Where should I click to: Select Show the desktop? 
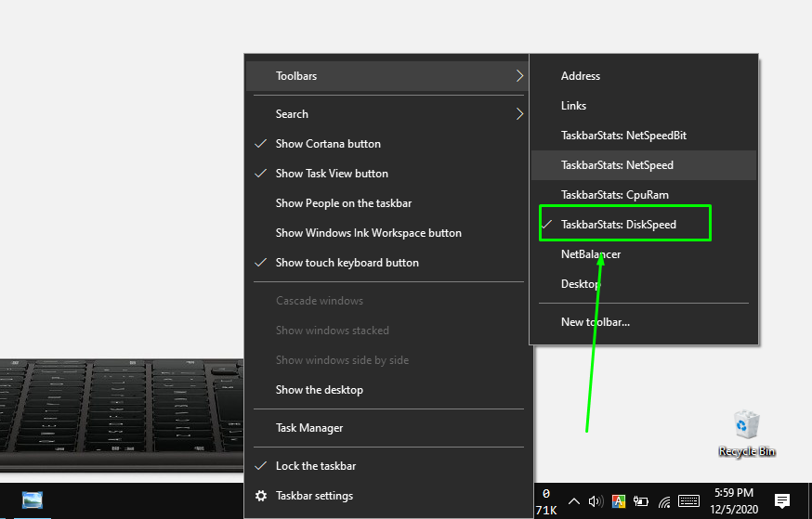point(320,390)
